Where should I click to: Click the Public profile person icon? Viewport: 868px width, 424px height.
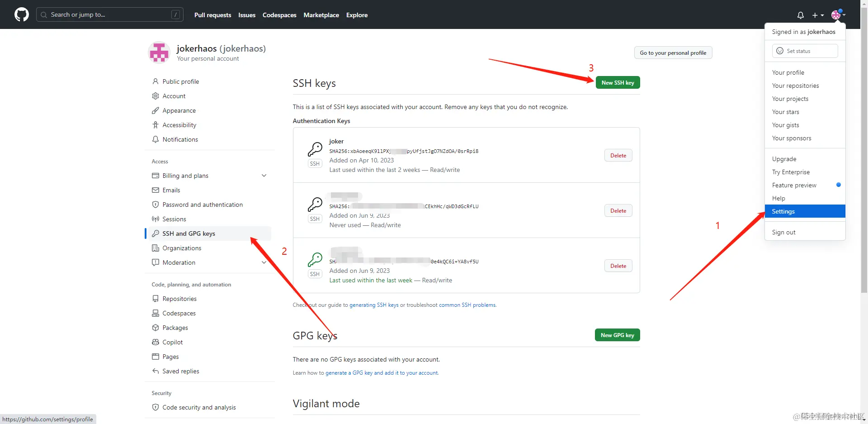(x=156, y=81)
